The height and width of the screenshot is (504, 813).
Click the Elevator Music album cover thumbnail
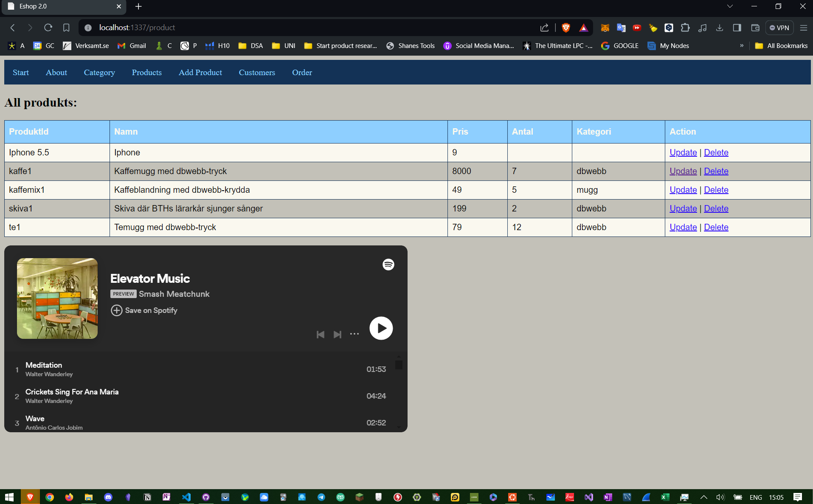(x=57, y=298)
